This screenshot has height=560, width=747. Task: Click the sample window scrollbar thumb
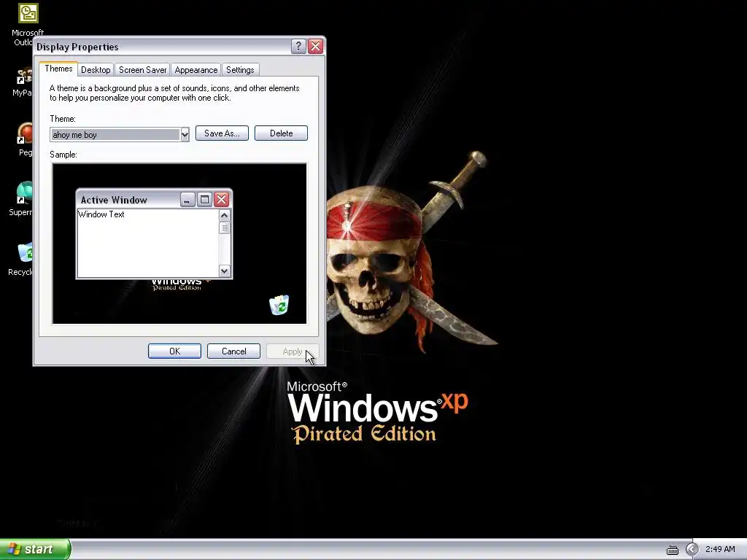(x=225, y=228)
